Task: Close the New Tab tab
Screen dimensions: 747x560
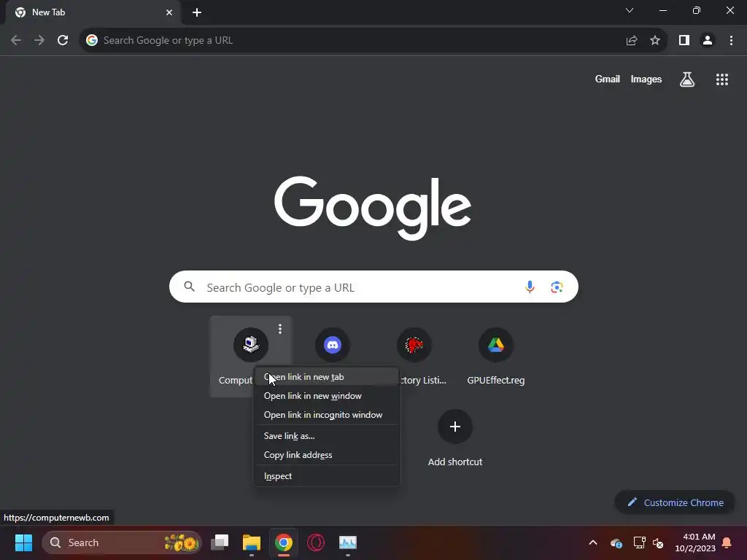Action: pyautogui.click(x=169, y=12)
